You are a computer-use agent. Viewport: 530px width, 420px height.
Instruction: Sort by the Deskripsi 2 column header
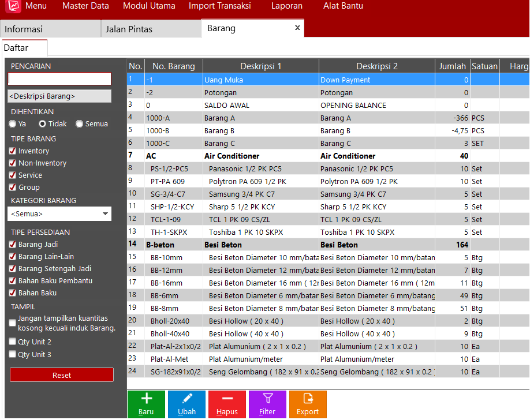(377, 66)
